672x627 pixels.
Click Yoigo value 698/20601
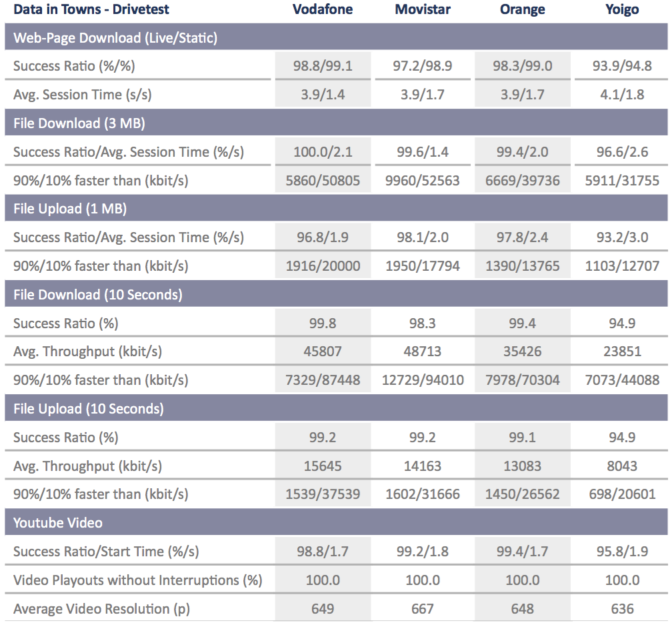tap(622, 494)
